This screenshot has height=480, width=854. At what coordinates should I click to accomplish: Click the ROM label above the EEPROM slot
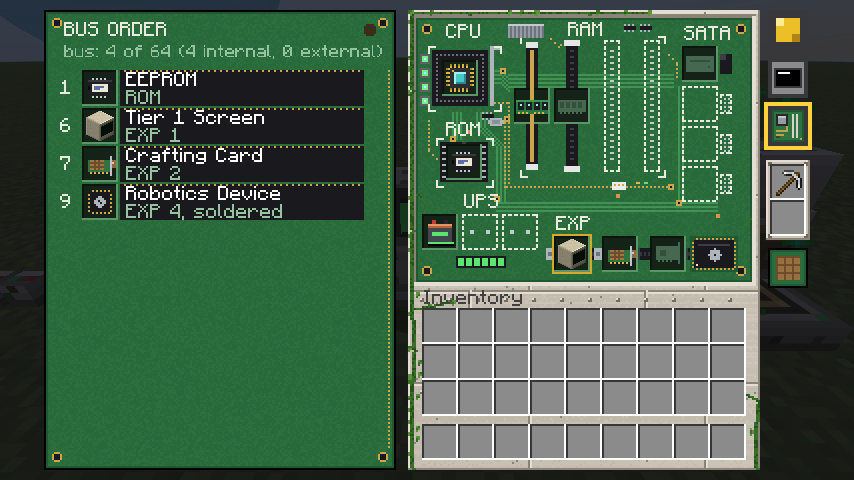(x=463, y=129)
